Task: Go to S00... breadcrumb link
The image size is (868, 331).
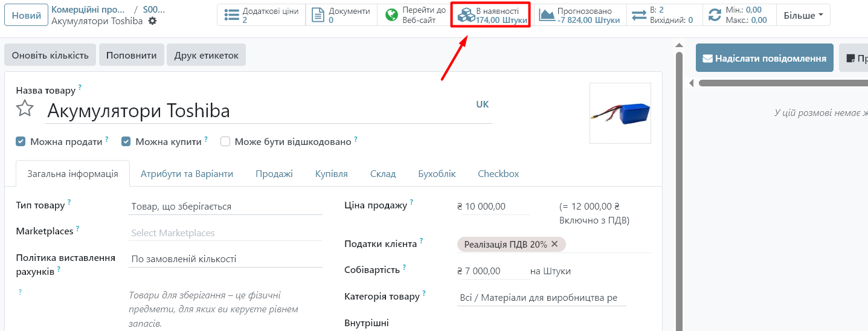Action: coord(154,10)
